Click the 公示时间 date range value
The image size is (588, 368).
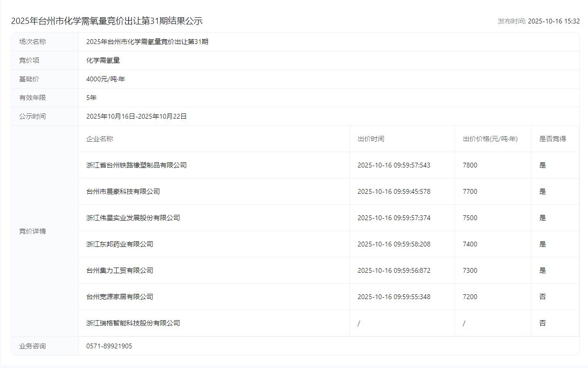click(x=136, y=116)
